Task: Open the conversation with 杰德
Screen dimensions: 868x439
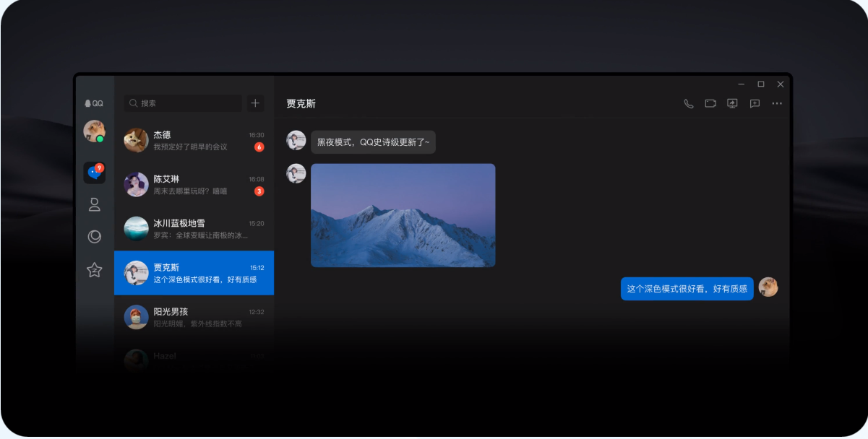Action: [x=194, y=141]
